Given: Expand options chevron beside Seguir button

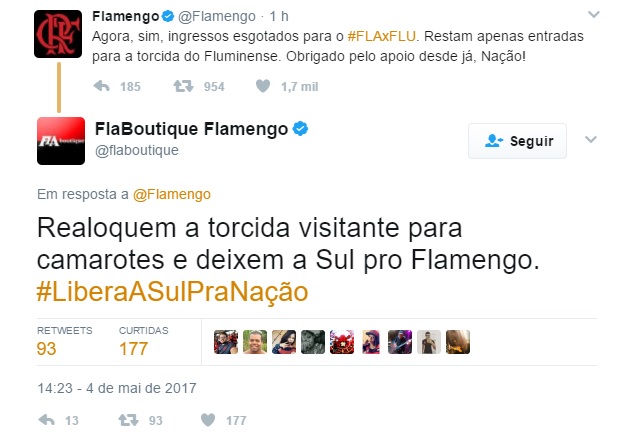Looking at the screenshot, I should pos(591,139).
